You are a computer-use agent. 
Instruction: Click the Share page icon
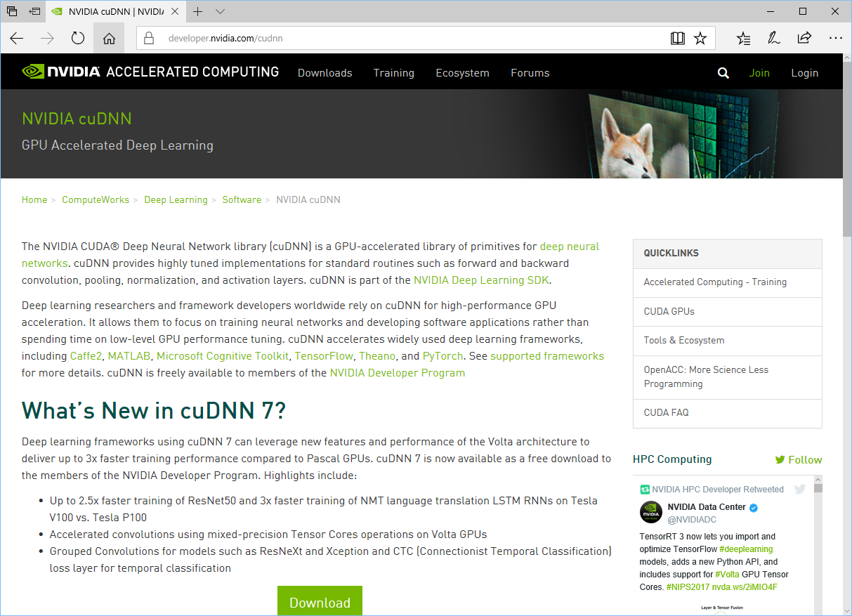click(x=804, y=39)
